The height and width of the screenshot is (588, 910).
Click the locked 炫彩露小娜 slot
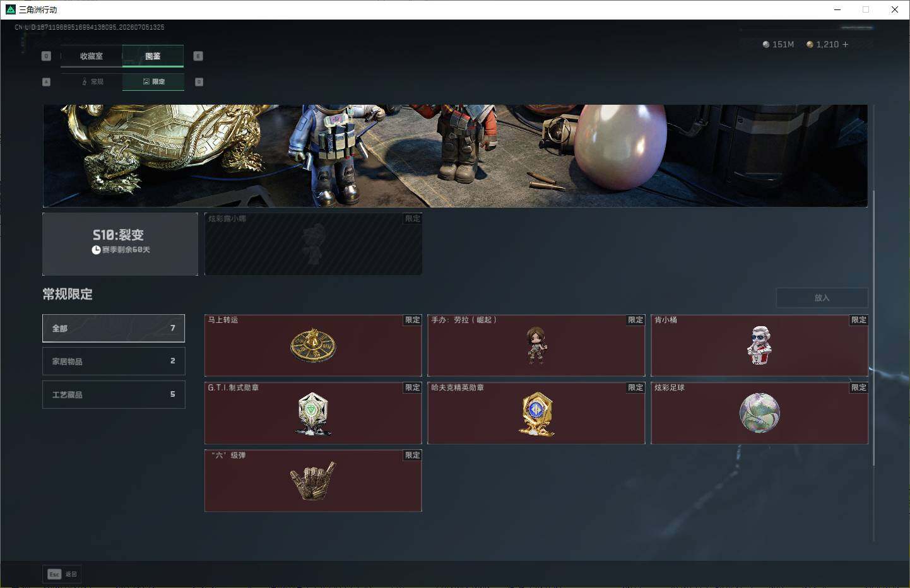(313, 244)
